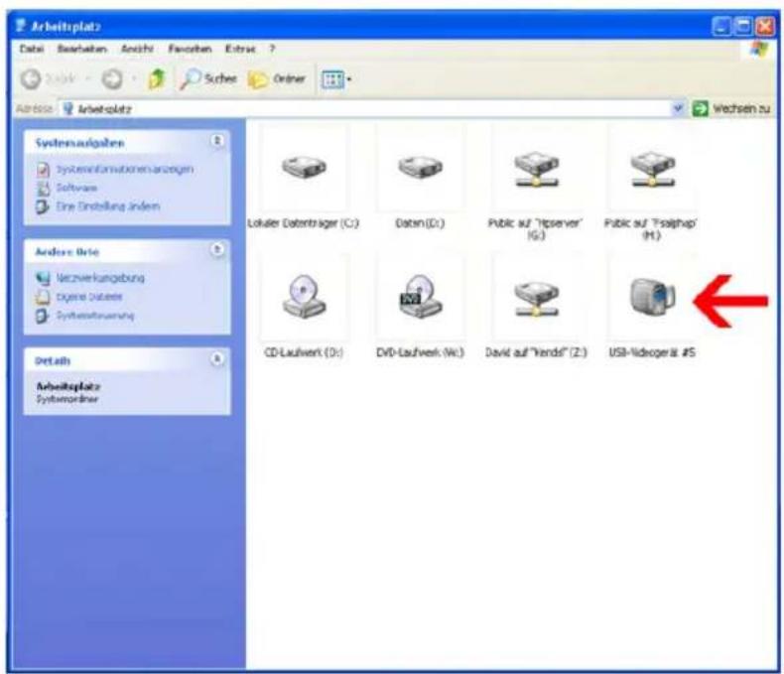Viewport: 784px width, 674px height.
Task: Open the David auf (Z:) network drive icon
Action: pos(536,299)
